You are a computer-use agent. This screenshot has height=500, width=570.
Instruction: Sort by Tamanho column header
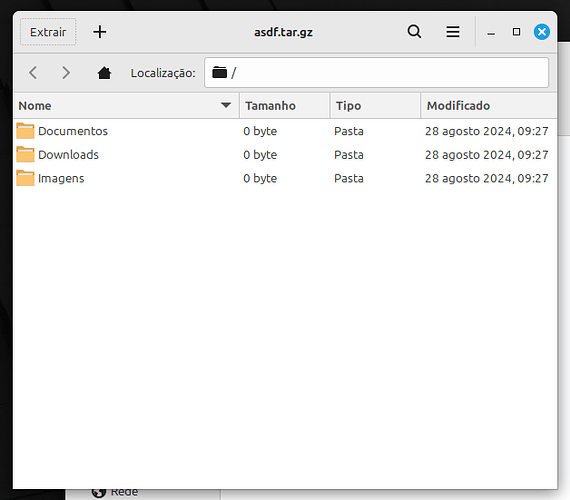(x=285, y=106)
